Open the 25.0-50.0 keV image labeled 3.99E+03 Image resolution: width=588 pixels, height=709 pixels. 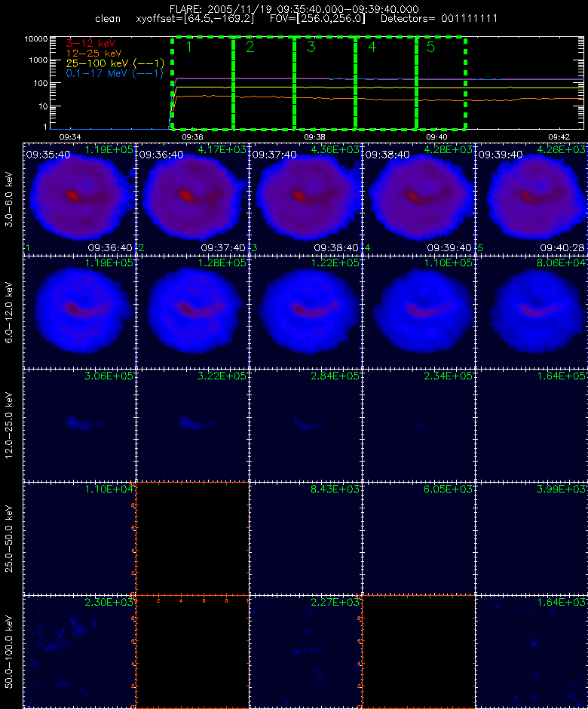[x=531, y=538]
